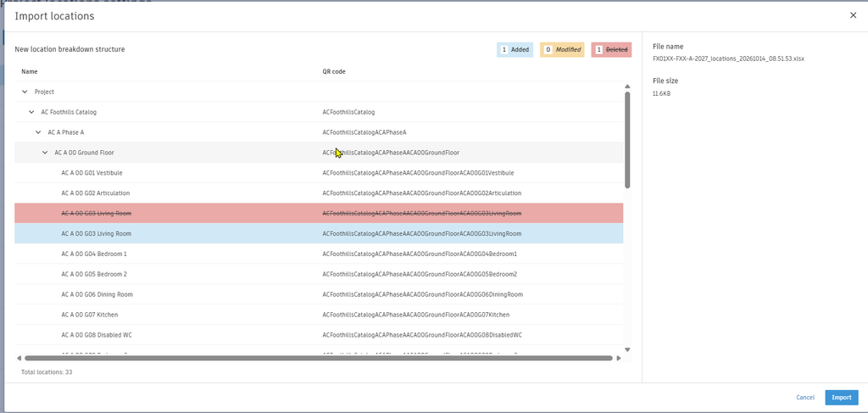Click the QR code ending in G07Kitchen
Viewport: 868px width, 413px height.
[x=415, y=315]
